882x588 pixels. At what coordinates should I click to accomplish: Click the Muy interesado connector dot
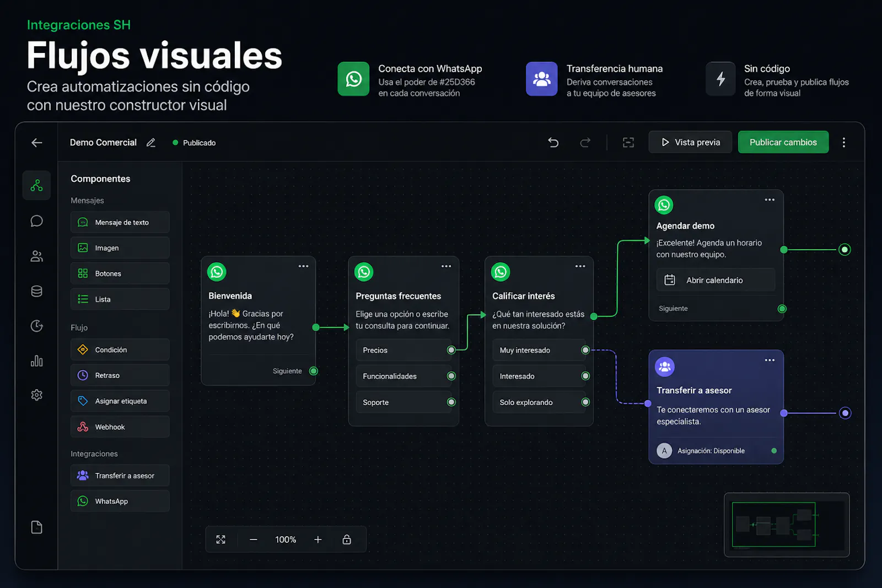coord(585,350)
